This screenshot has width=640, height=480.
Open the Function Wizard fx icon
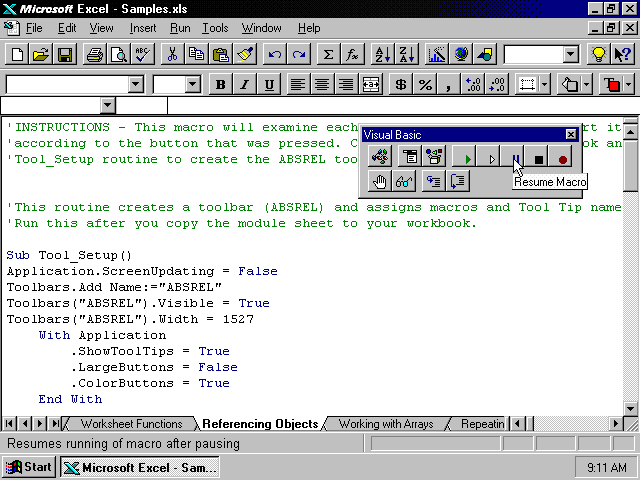pos(352,54)
